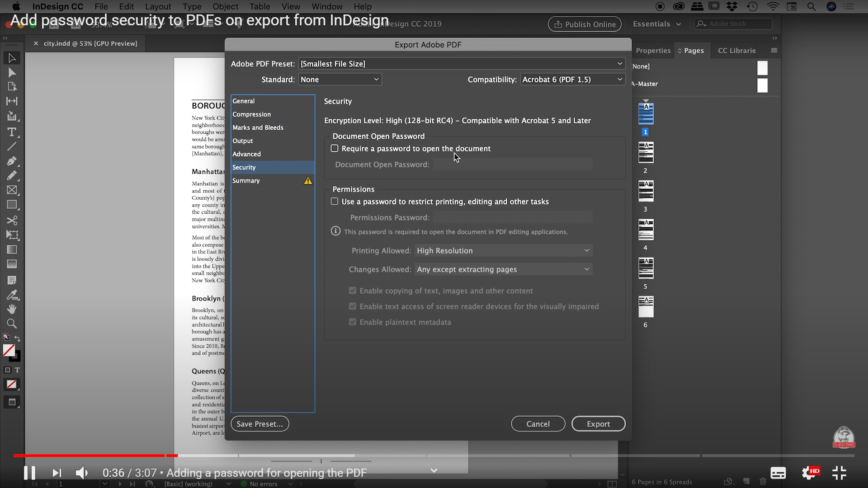The height and width of the screenshot is (488, 868).
Task: Choose the Page tool
Action: click(12, 87)
